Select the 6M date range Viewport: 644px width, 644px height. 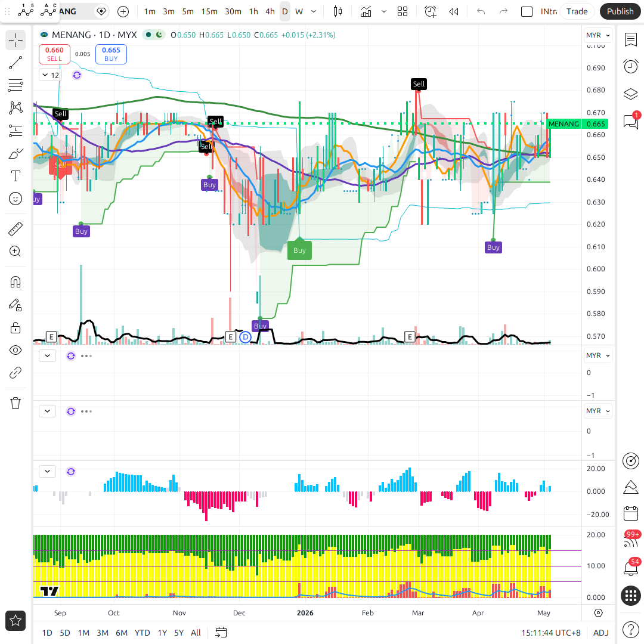coord(122,633)
